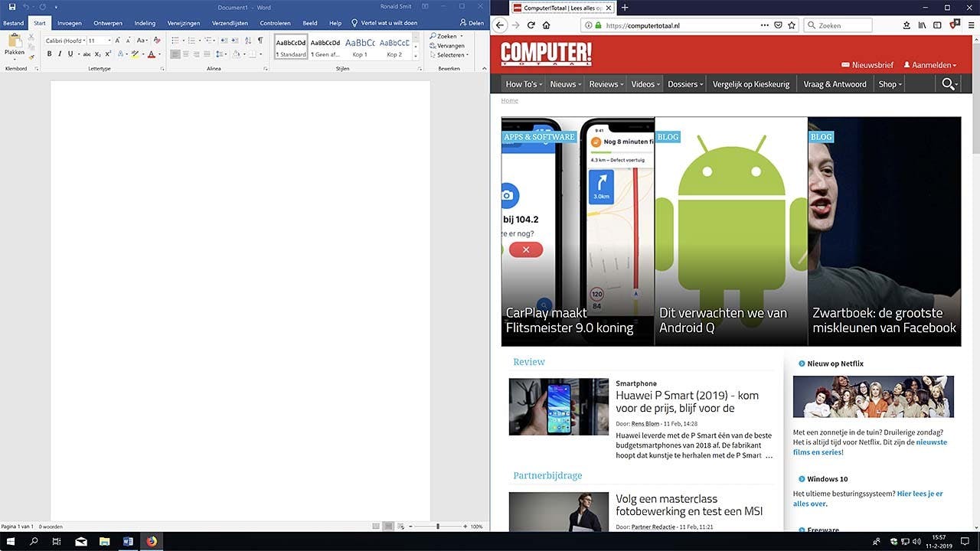Switch to the Verwijzingen tab in Word

[x=184, y=23]
